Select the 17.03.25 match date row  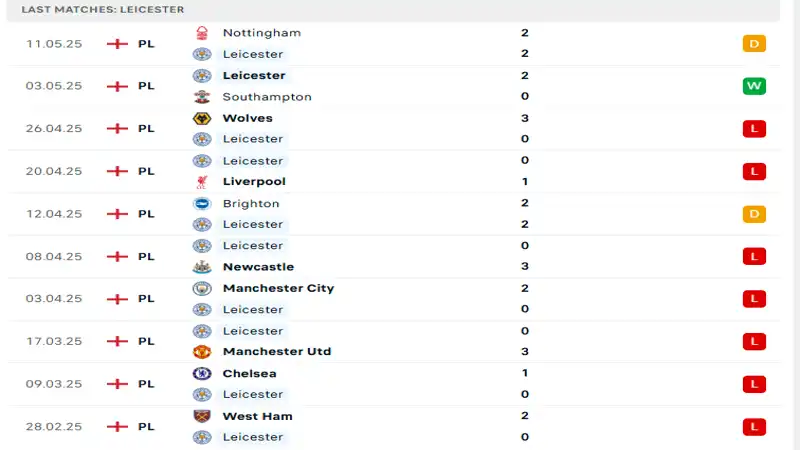[54, 341]
